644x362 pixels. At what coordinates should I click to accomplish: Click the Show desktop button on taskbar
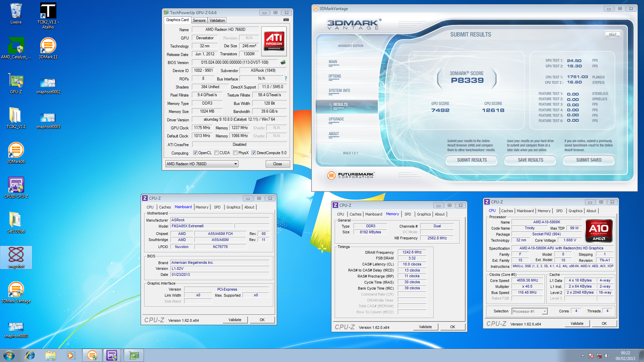coord(641,355)
